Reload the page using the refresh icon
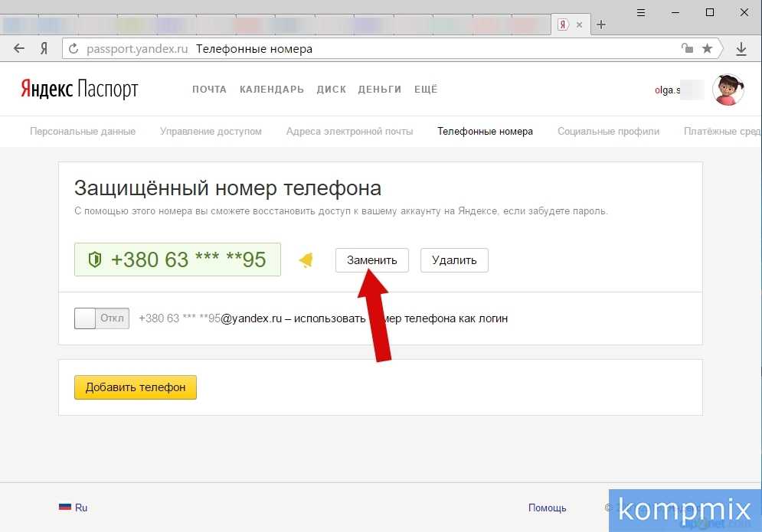762x532 pixels. click(x=74, y=49)
